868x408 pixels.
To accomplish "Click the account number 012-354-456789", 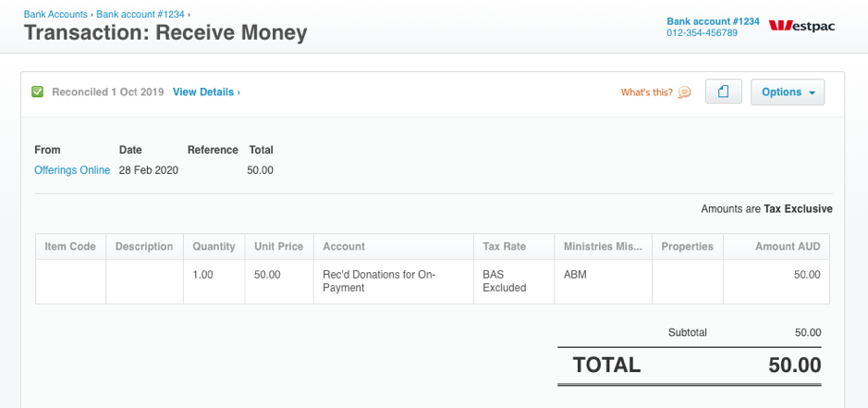I will click(x=702, y=32).
